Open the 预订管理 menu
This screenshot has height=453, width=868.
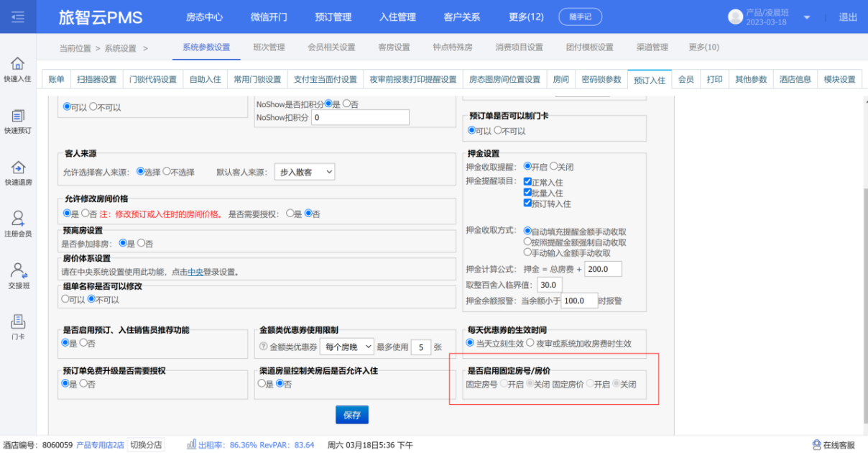(333, 17)
